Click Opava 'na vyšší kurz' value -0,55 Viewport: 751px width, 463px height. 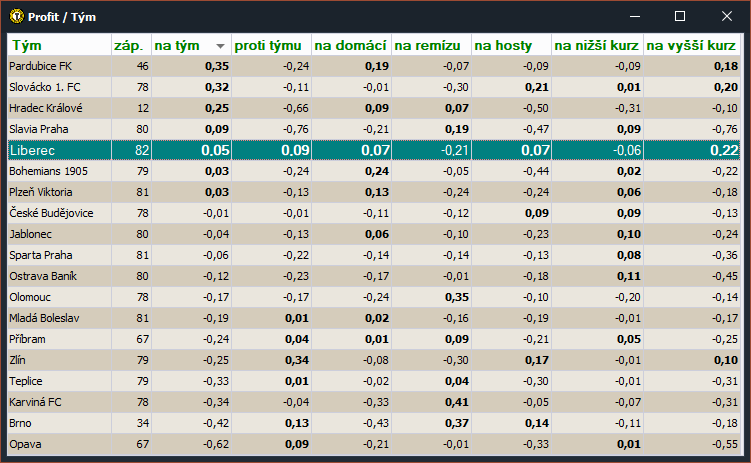[725, 444]
